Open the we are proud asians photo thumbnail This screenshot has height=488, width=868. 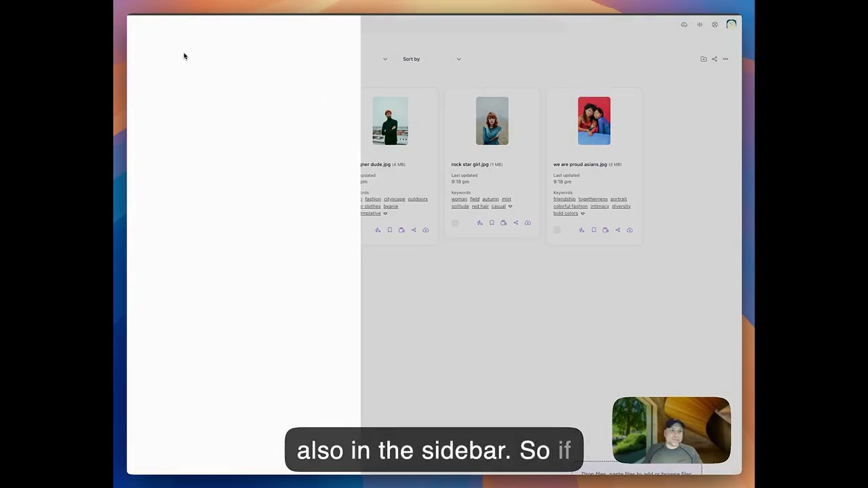[594, 121]
